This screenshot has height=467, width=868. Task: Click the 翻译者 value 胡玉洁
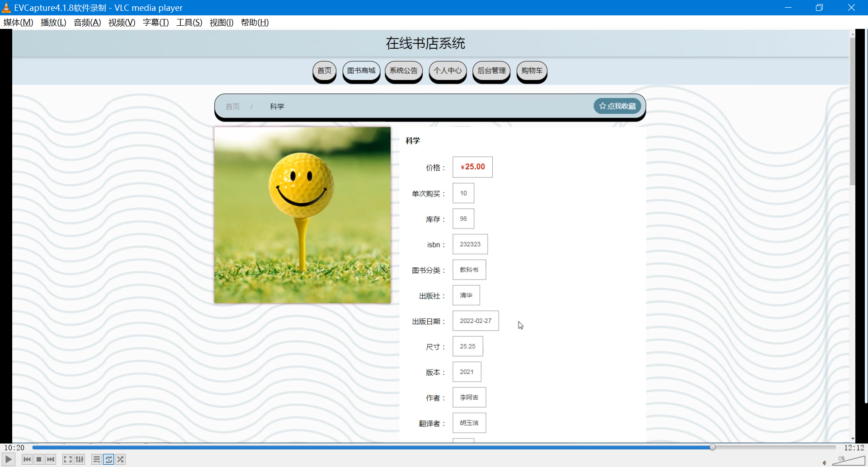point(469,423)
